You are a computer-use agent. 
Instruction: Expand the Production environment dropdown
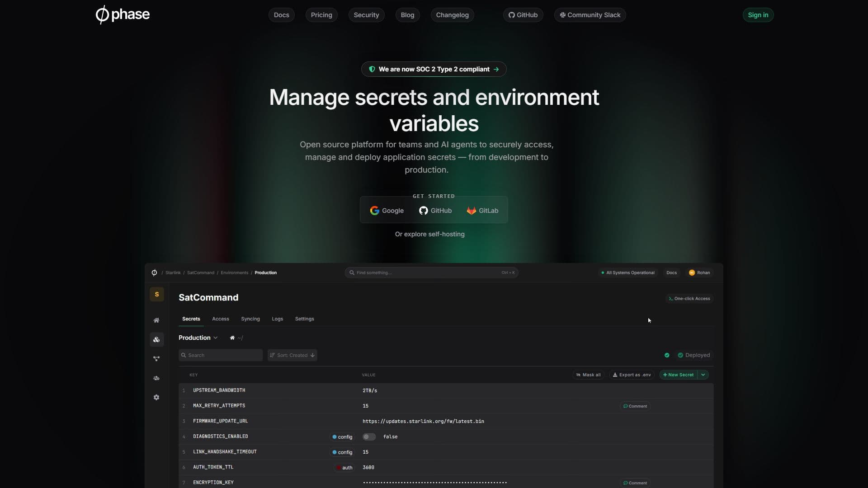tap(198, 338)
